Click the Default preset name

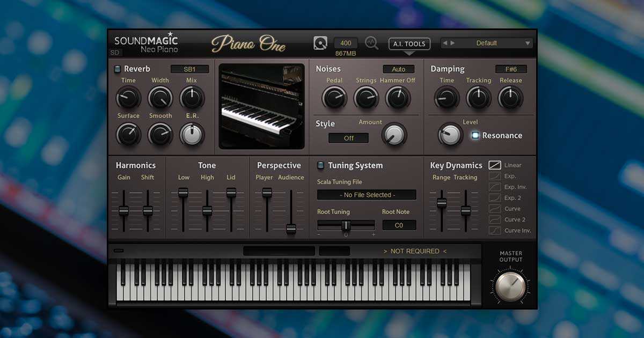tap(487, 43)
